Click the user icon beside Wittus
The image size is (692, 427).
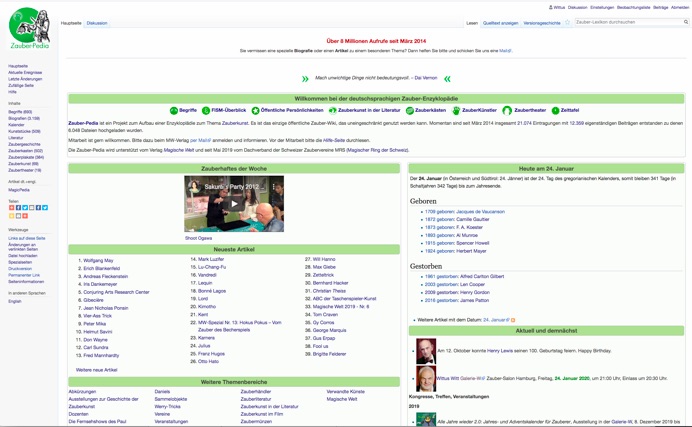coord(550,7)
